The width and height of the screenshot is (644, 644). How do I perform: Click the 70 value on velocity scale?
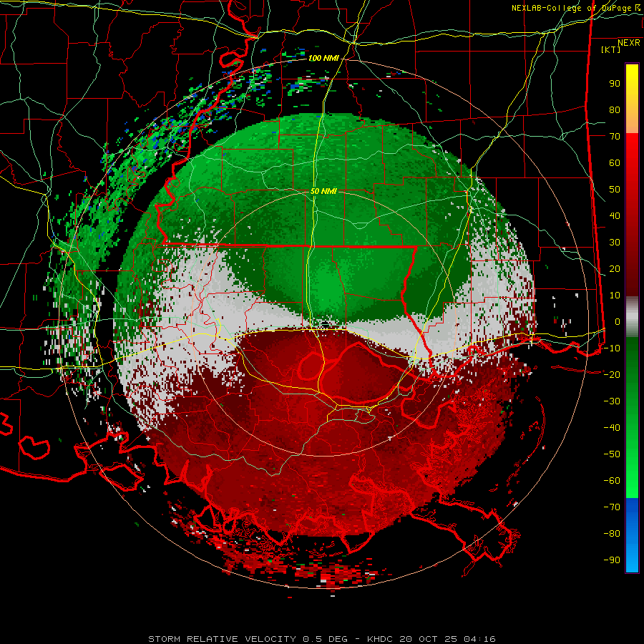point(615,137)
